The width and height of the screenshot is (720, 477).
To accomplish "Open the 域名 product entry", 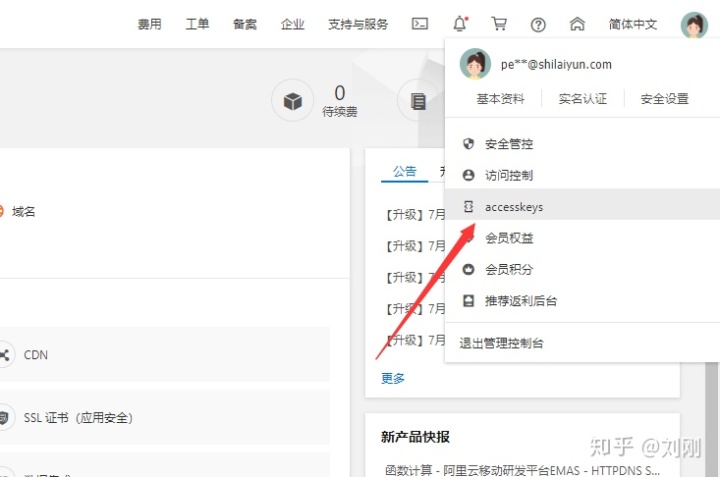I will 23,212.
